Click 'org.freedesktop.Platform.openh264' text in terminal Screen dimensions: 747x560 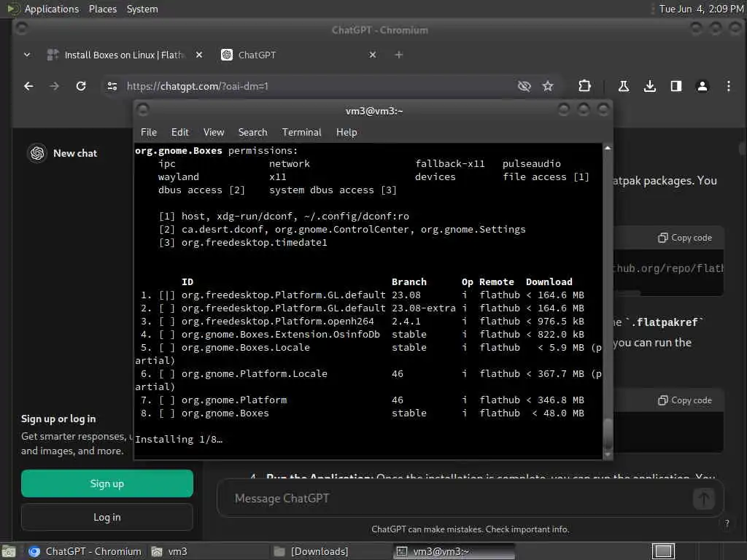coord(277,322)
